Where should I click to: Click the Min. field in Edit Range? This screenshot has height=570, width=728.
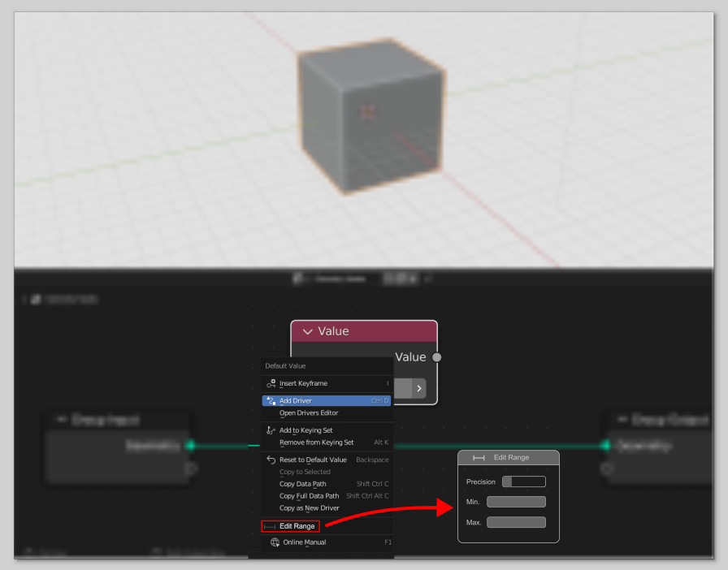[516, 502]
